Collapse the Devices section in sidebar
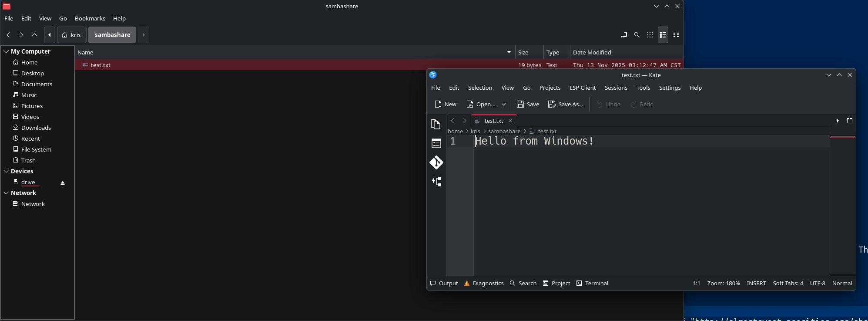This screenshot has width=868, height=321. coord(6,171)
